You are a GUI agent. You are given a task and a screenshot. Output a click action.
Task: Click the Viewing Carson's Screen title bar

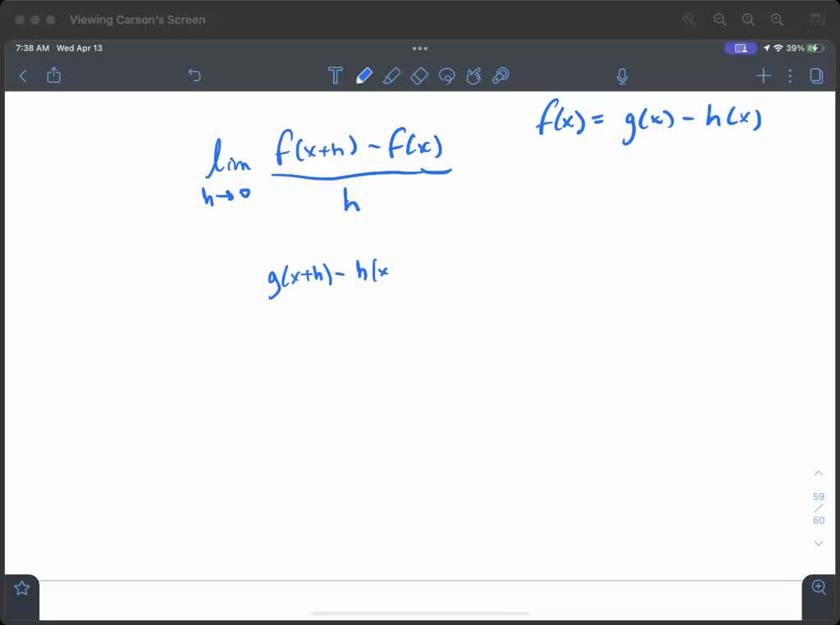137,19
